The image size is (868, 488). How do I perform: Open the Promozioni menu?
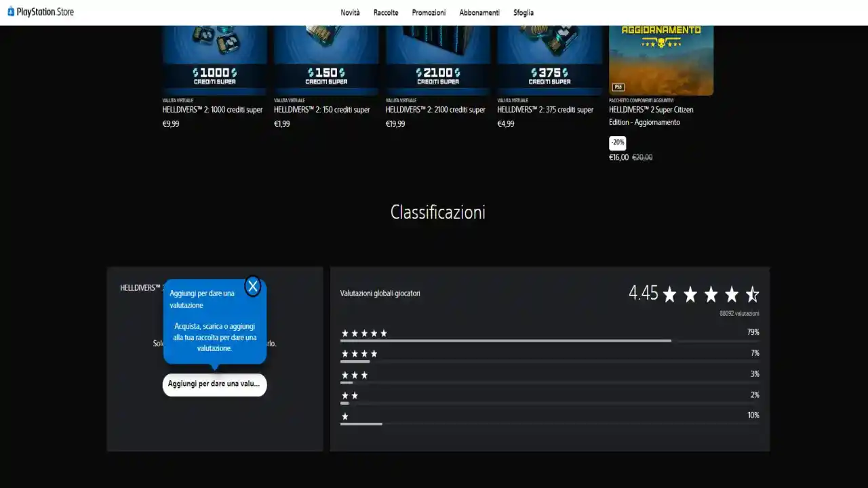429,13
